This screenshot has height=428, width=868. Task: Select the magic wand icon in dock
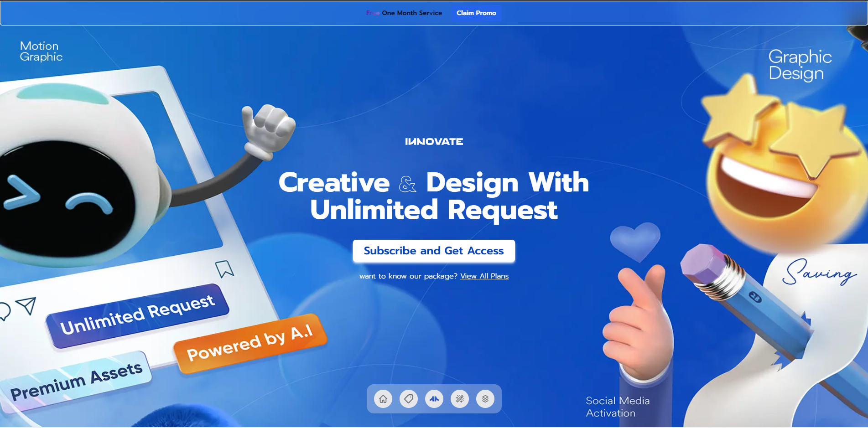[x=460, y=399]
